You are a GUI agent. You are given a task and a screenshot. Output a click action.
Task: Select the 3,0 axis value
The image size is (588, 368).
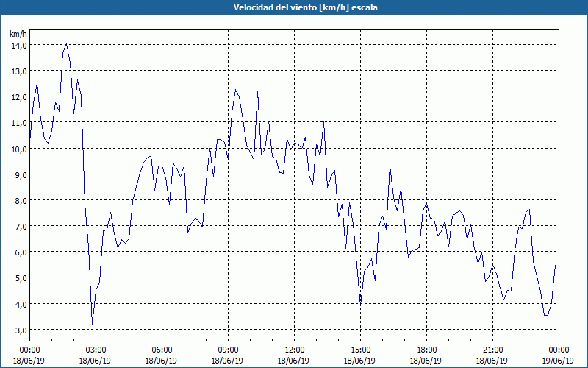tap(21, 330)
